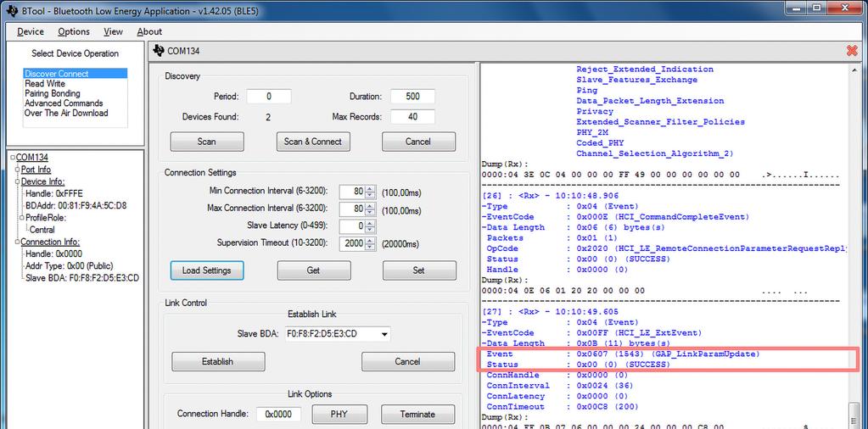Increase Supervision Timeout with up arrow
This screenshot has height=429, width=868.
click(x=370, y=240)
